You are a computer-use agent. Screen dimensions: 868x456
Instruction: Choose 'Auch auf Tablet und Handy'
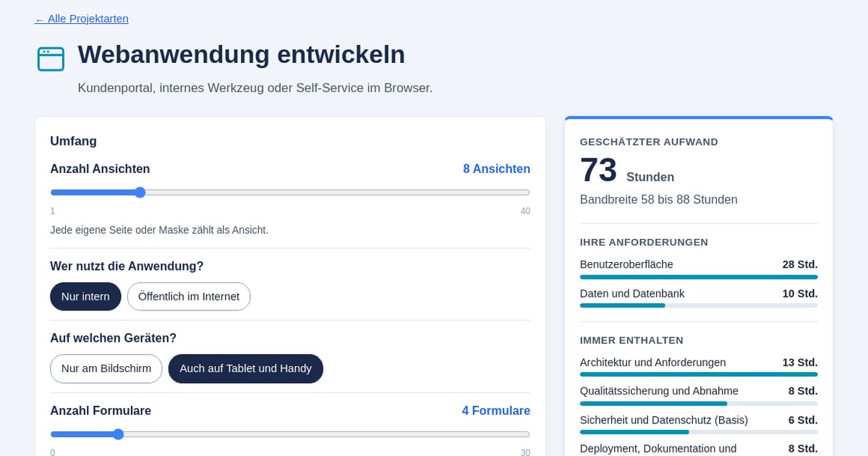[x=246, y=368]
